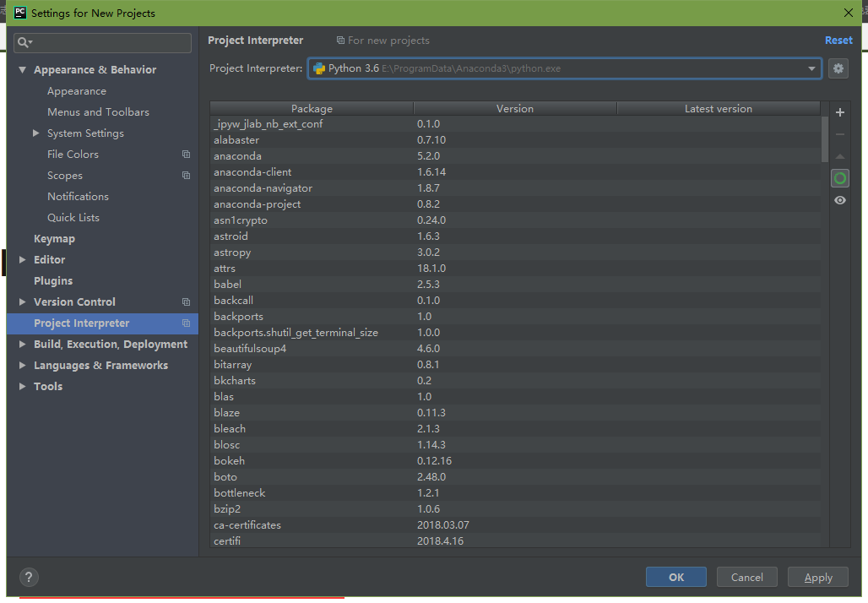The height and width of the screenshot is (603, 868).
Task: Toggle the eye icon for early releases
Action: point(840,200)
